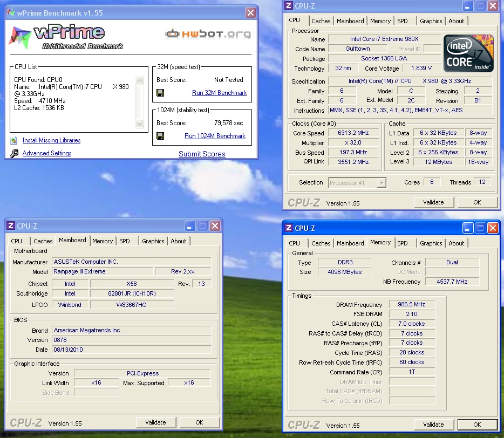Open Caches tab in the CPU-Z memory window
504x438 pixels.
[321, 243]
